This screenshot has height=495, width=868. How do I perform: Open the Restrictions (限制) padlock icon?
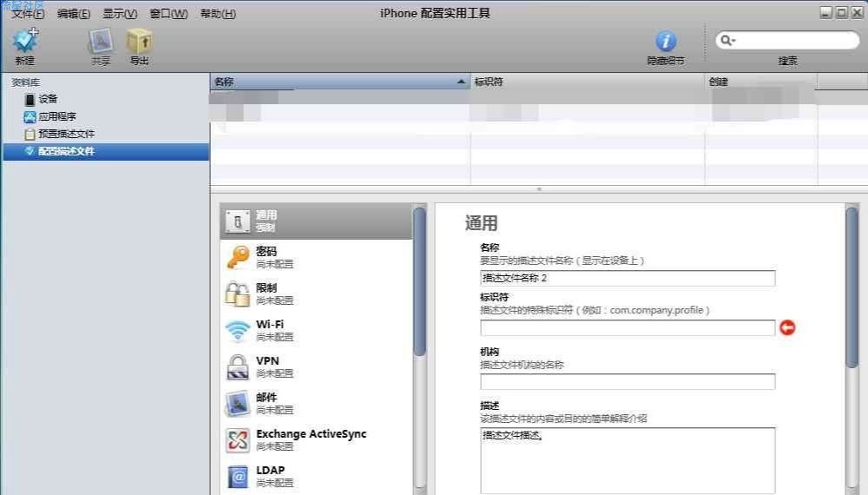[x=238, y=294]
